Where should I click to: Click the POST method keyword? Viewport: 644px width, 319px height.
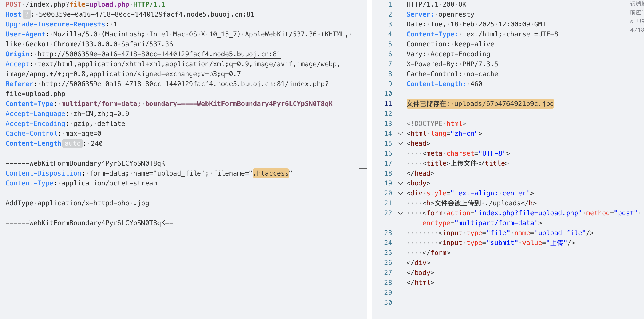[13, 4]
